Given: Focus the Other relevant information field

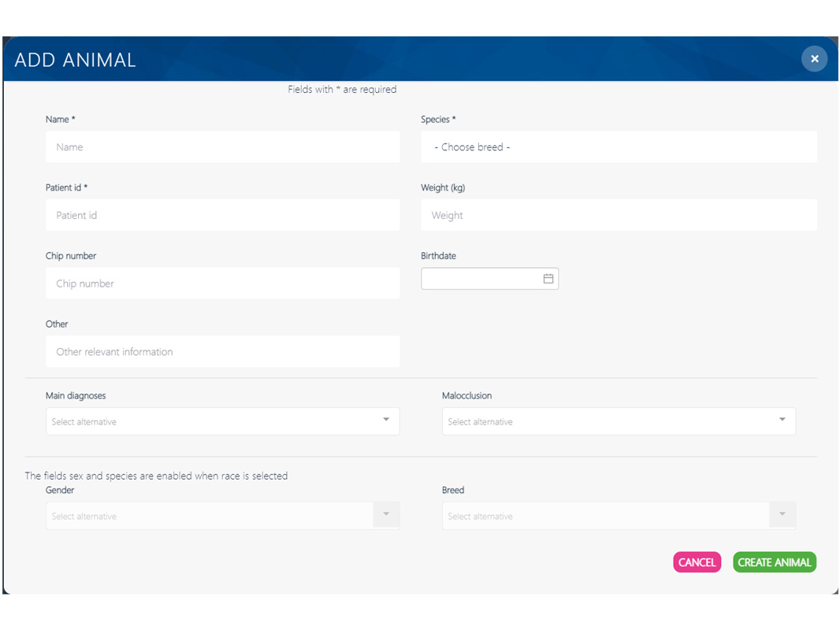Looking at the screenshot, I should tap(222, 352).
